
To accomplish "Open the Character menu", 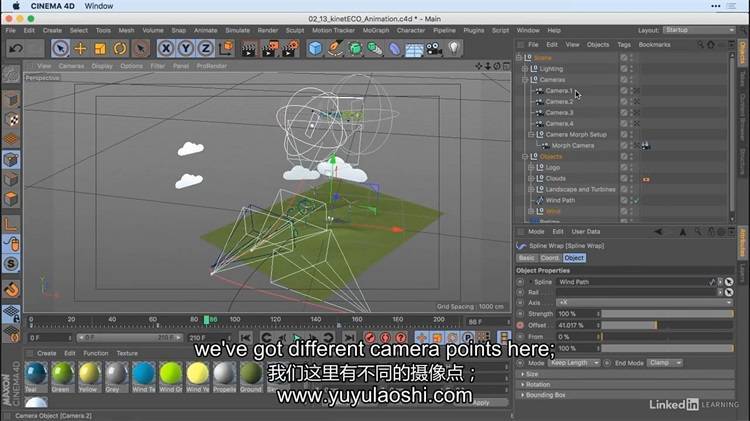I will (x=411, y=30).
